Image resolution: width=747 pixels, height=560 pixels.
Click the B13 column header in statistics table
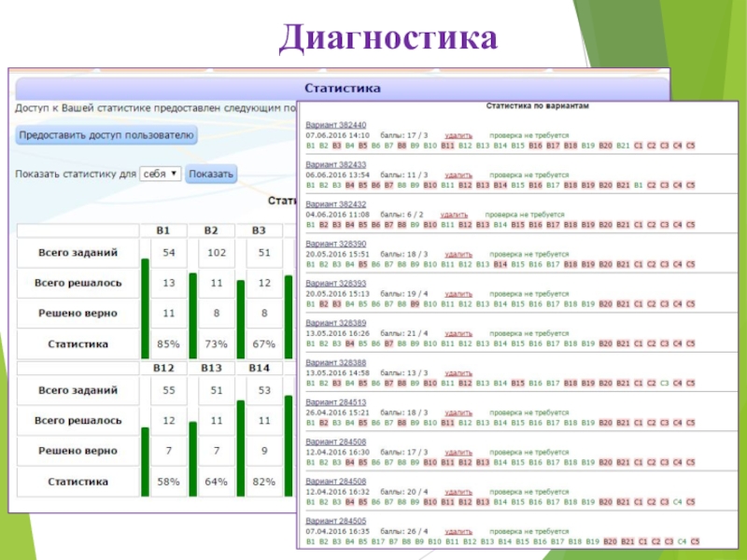[211, 368]
